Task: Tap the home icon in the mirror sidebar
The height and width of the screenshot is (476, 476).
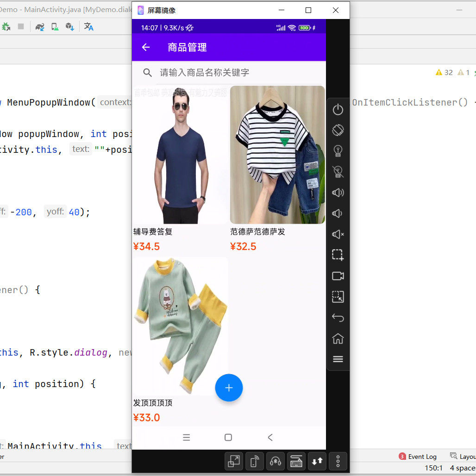Action: tap(338, 338)
